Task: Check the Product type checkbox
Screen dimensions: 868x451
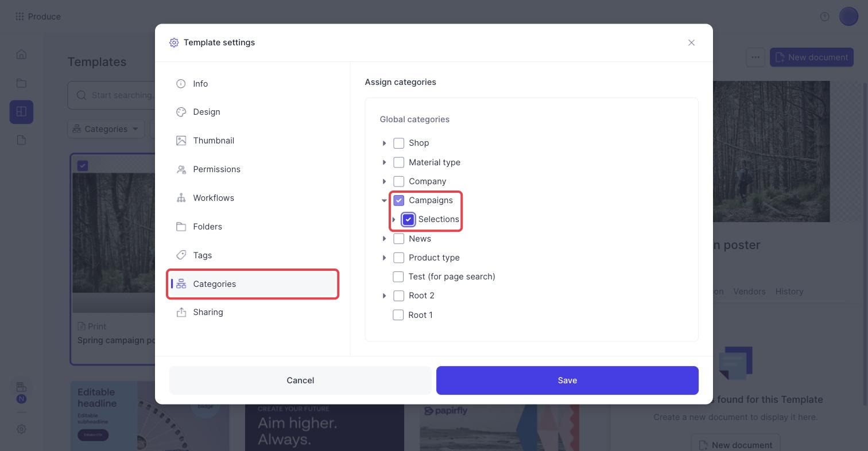Action: click(398, 258)
